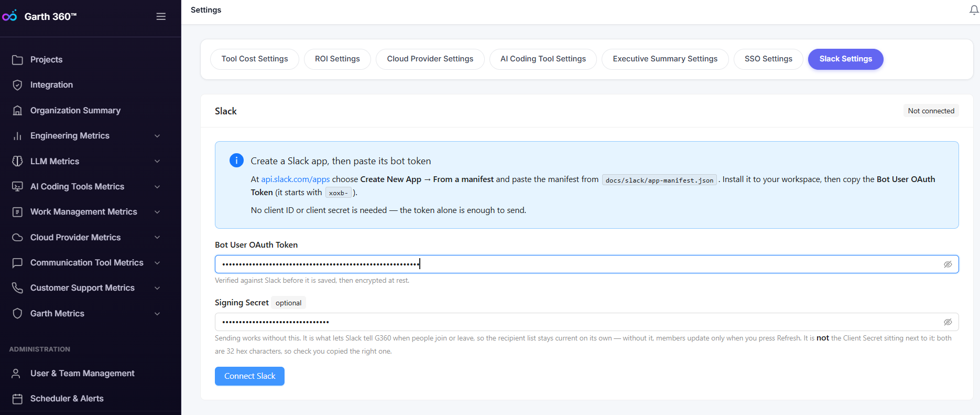Click the xoxb- code snippet

pyautogui.click(x=338, y=193)
